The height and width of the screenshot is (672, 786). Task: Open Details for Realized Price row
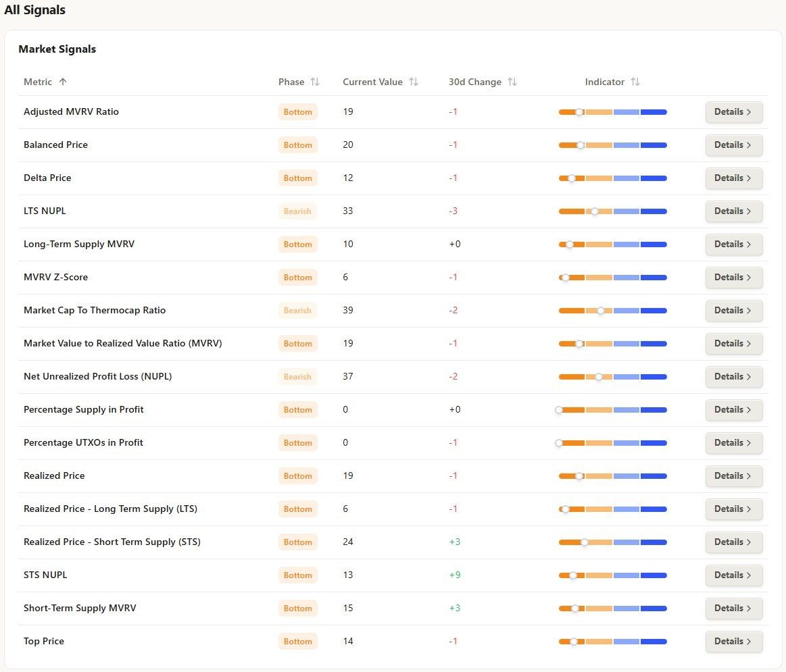(734, 475)
